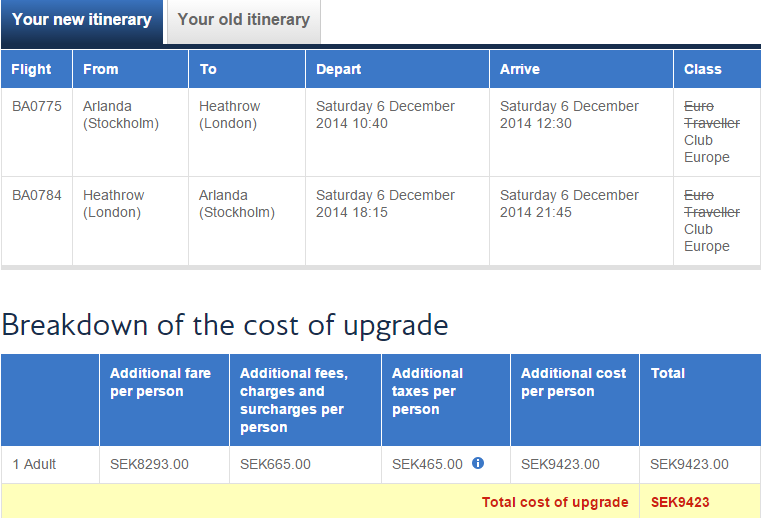The height and width of the screenshot is (518, 762).
Task: Click the From column header
Action: coord(101,69)
